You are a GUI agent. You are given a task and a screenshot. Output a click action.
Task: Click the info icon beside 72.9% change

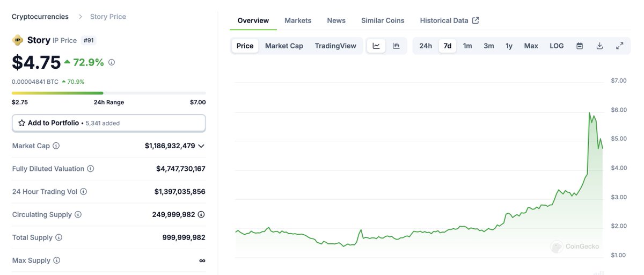point(112,62)
